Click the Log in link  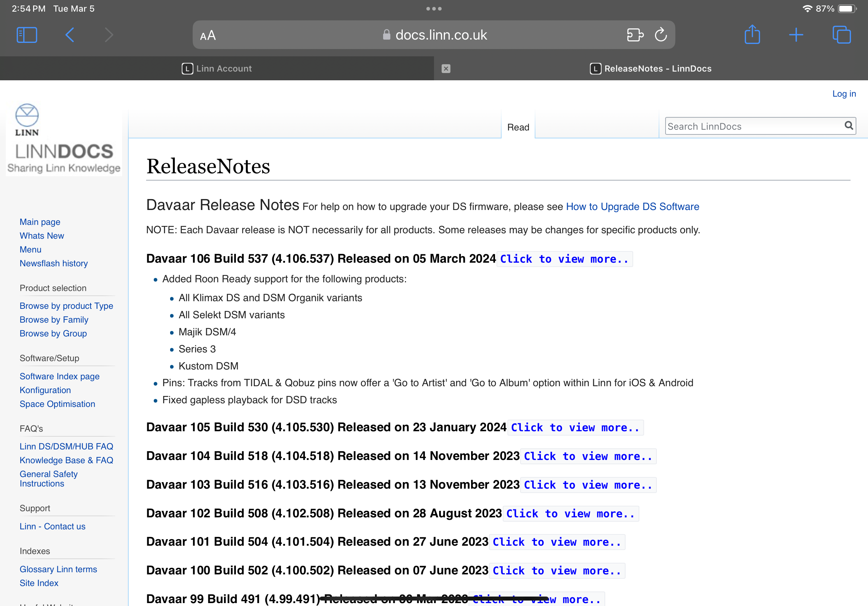(844, 94)
